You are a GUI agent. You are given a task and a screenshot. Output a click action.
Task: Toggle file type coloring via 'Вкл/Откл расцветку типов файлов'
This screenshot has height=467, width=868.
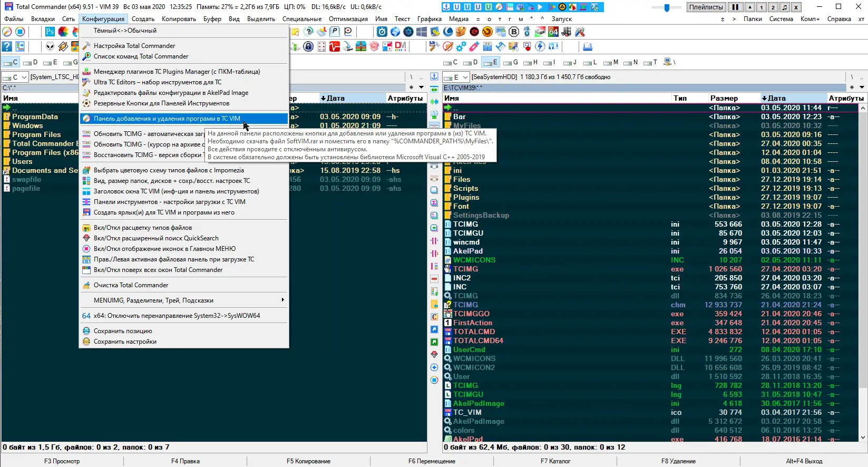(x=143, y=228)
